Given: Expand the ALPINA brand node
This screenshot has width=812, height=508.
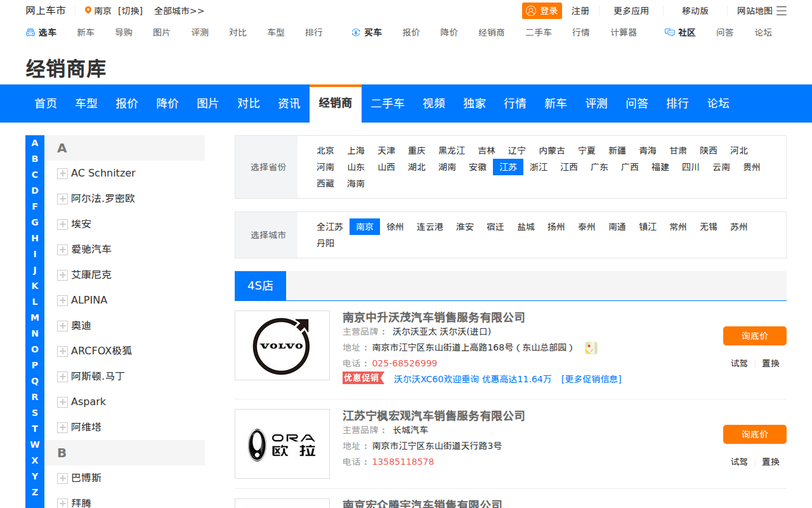Looking at the screenshot, I should click(x=62, y=300).
